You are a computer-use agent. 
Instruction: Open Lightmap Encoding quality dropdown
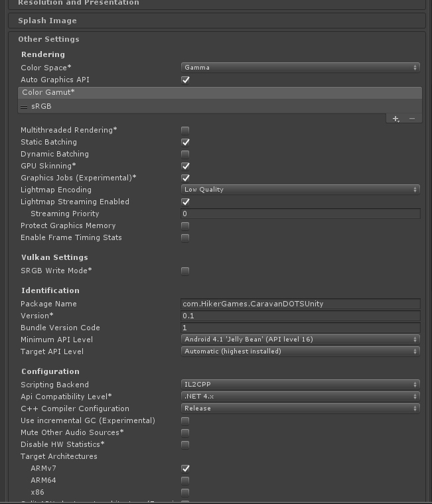coord(301,190)
